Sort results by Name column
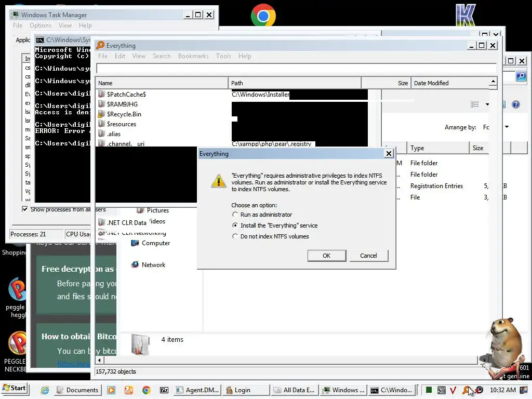This screenshot has height=399, width=532. pyautogui.click(x=162, y=83)
